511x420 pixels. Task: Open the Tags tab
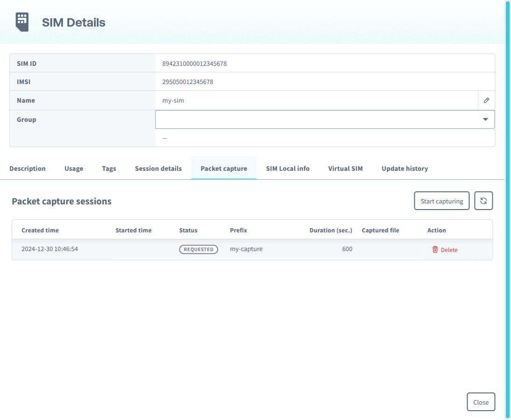click(109, 168)
